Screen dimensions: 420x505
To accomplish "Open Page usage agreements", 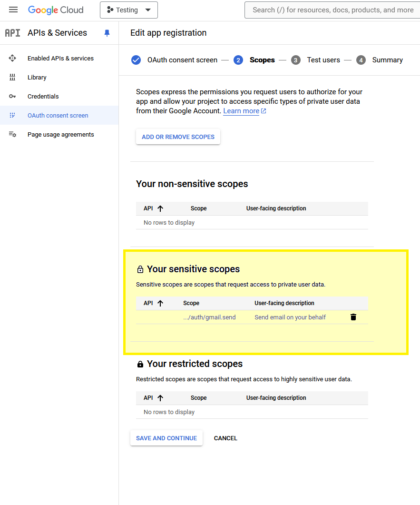I will [x=61, y=134].
